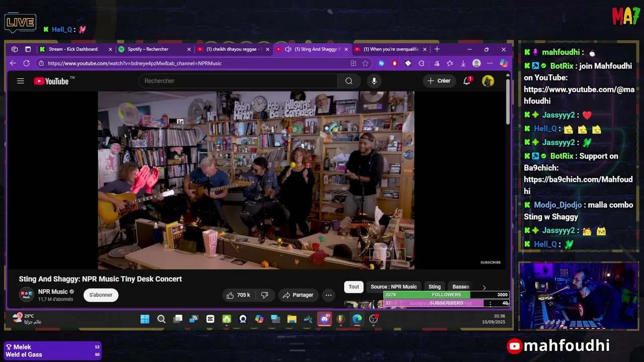Viewport: 644px width, 362px height.
Task: Open the browser profile icon
Action: point(476,63)
